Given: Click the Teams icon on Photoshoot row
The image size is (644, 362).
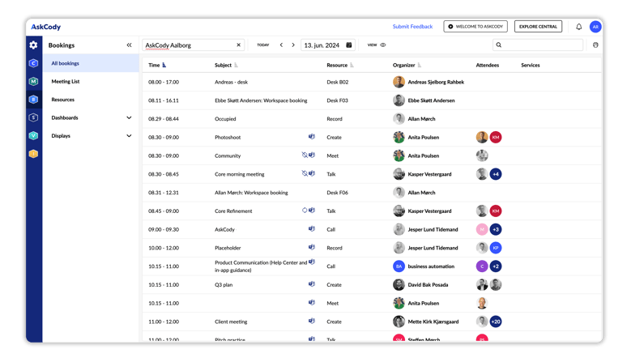Looking at the screenshot, I should [x=312, y=137].
